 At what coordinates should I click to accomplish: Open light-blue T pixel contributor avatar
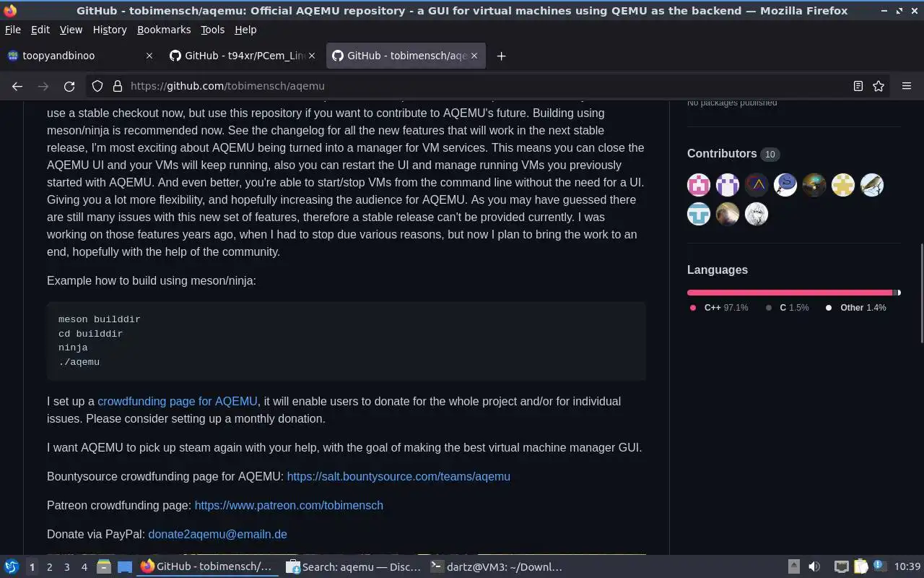[699, 214]
